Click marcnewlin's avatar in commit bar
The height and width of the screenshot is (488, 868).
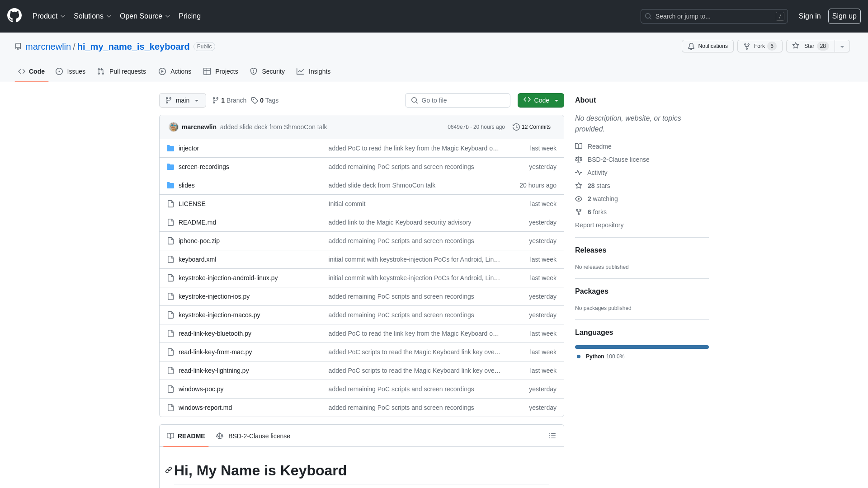(173, 127)
